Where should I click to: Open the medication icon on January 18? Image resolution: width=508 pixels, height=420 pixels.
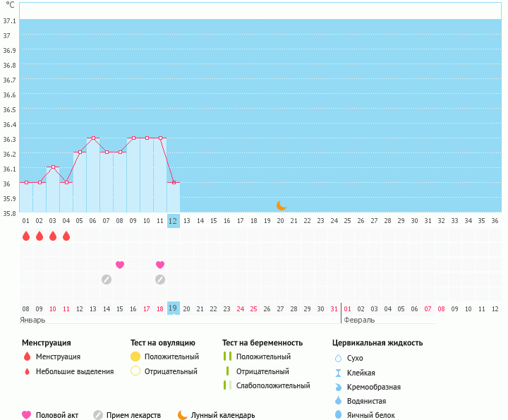point(160,279)
